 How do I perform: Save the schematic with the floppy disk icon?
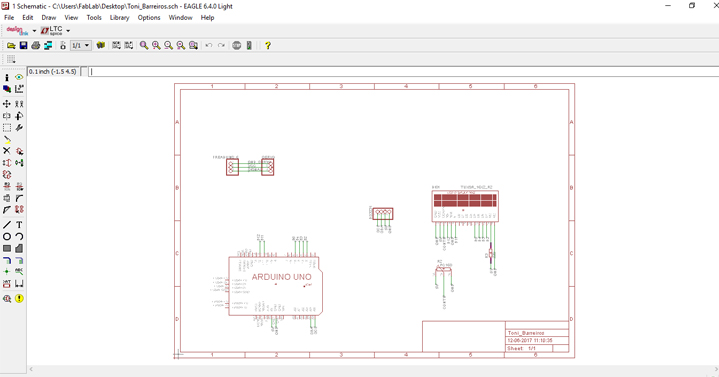pyautogui.click(x=23, y=45)
